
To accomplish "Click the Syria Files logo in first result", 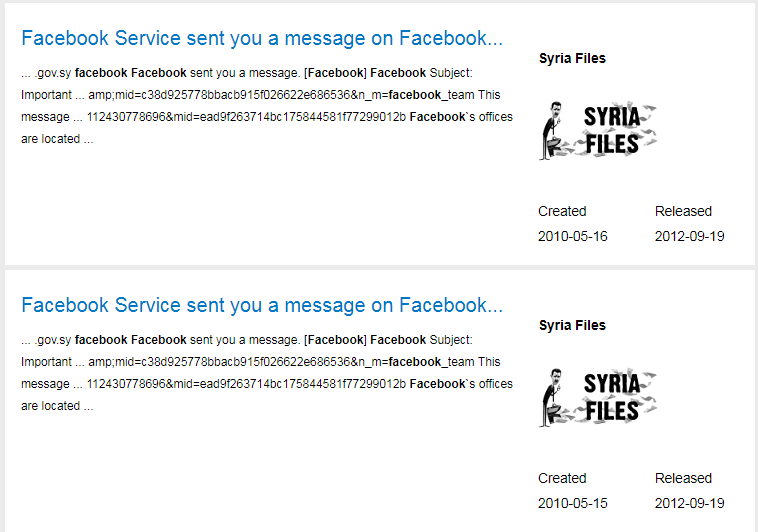I will (x=597, y=130).
